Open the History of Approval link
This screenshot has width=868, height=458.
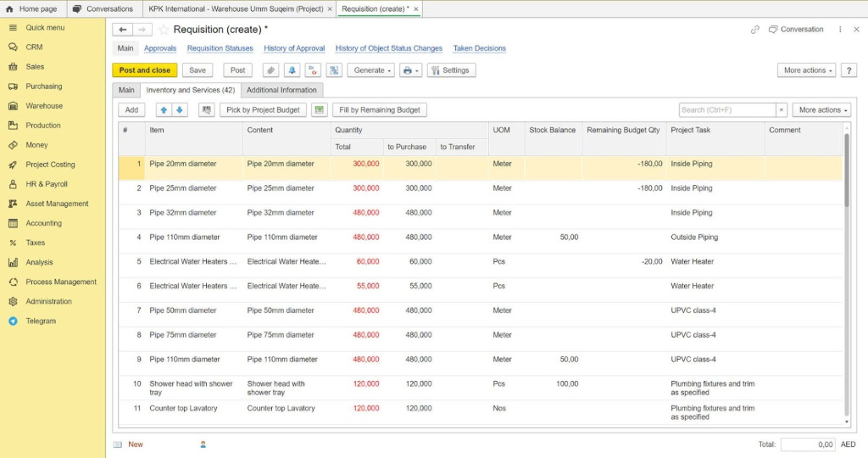pos(294,48)
